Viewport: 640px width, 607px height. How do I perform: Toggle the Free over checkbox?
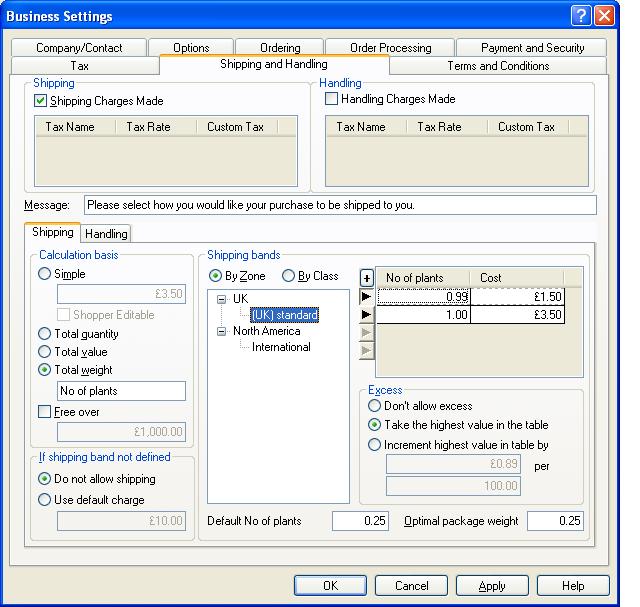pyautogui.click(x=45, y=412)
